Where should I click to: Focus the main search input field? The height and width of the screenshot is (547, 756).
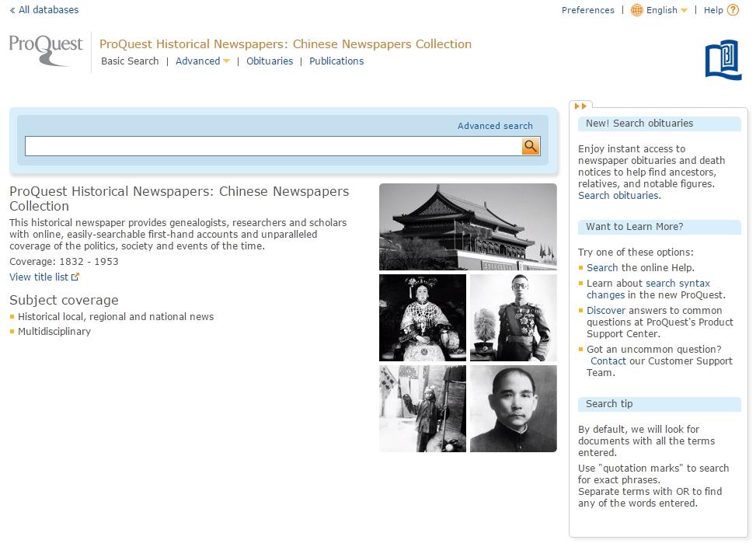(273, 146)
